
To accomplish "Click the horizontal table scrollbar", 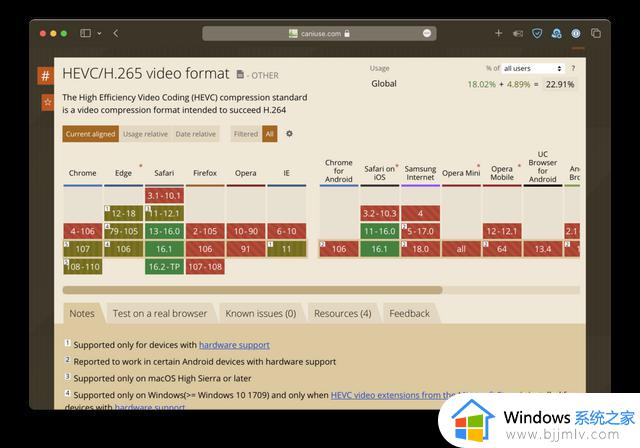I will pyautogui.click(x=252, y=290).
